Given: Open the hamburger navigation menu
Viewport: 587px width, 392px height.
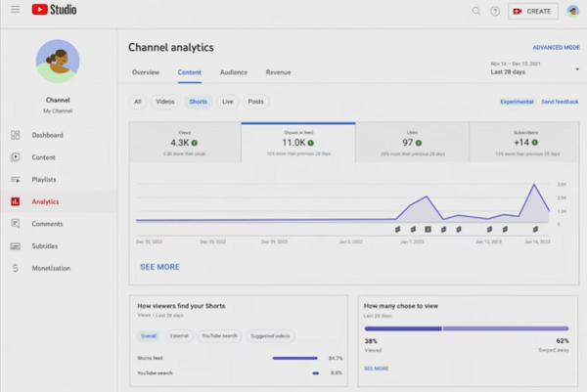Looking at the screenshot, I should coord(15,11).
